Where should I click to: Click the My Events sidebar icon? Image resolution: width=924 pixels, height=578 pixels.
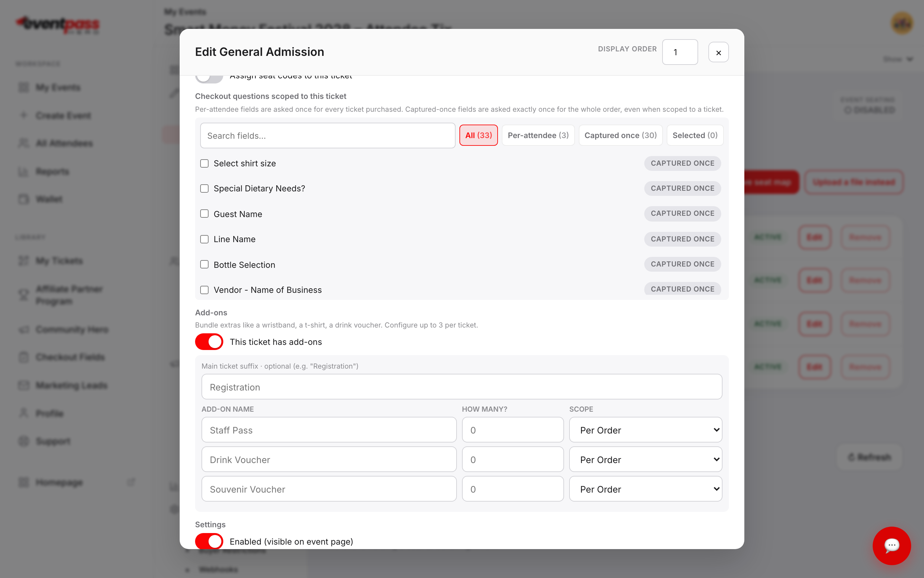pyautogui.click(x=24, y=88)
